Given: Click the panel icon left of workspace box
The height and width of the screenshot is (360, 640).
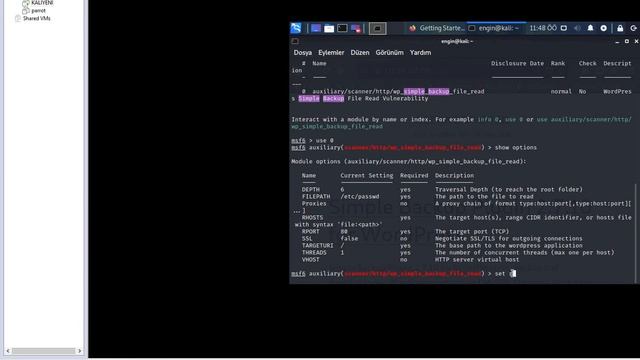Looking at the screenshot, I should click(x=356, y=28).
